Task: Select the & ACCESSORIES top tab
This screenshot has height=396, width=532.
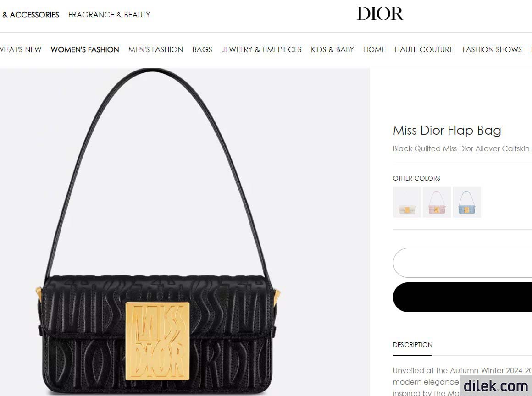Action: coord(30,15)
